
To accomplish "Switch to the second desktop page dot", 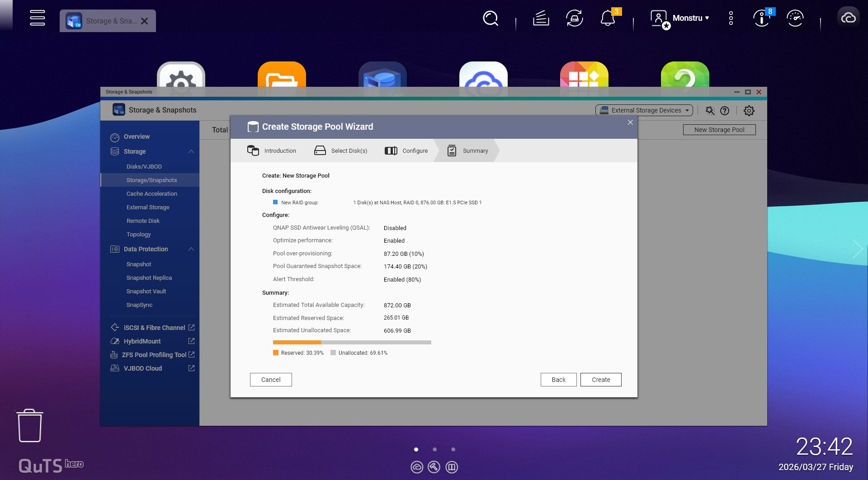I will [434, 449].
